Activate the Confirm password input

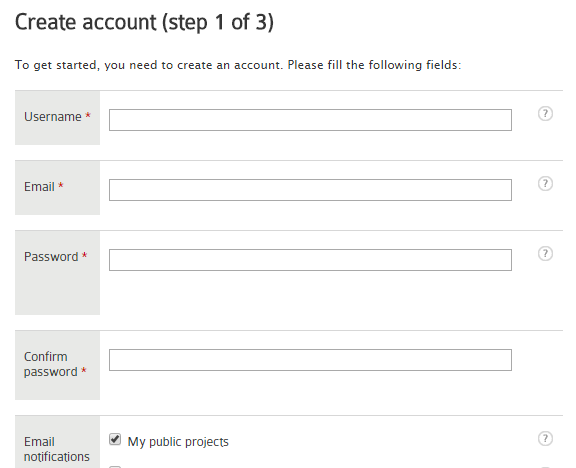click(x=310, y=360)
